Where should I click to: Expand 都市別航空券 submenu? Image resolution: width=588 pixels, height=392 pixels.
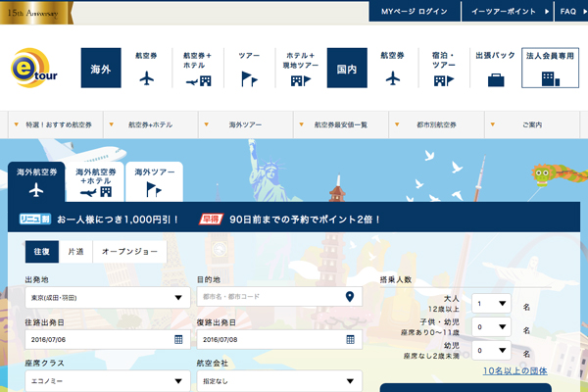point(436,124)
